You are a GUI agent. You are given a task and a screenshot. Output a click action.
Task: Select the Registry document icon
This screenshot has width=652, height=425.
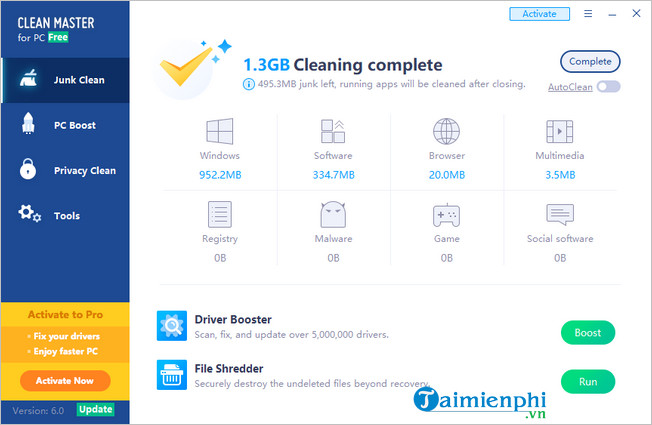(x=220, y=214)
